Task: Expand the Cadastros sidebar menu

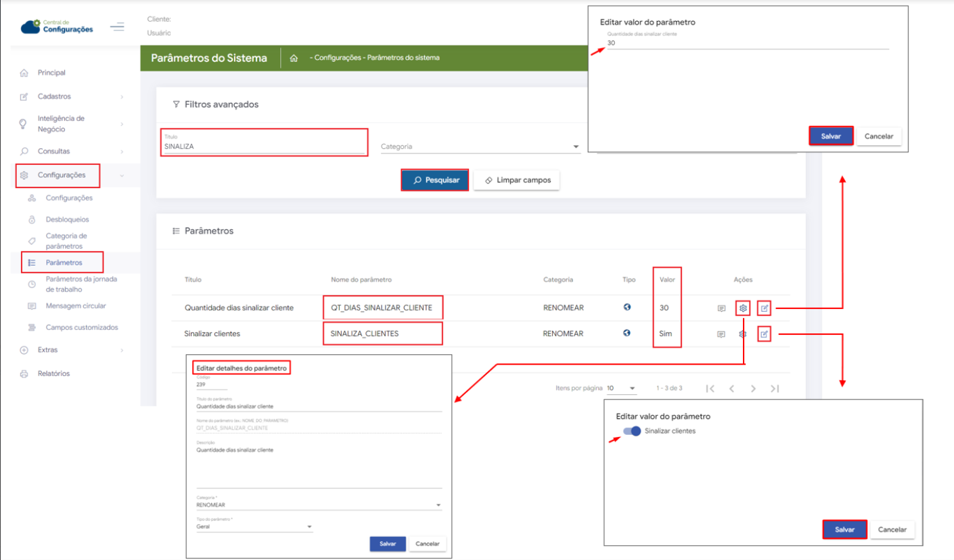Action: pos(71,97)
